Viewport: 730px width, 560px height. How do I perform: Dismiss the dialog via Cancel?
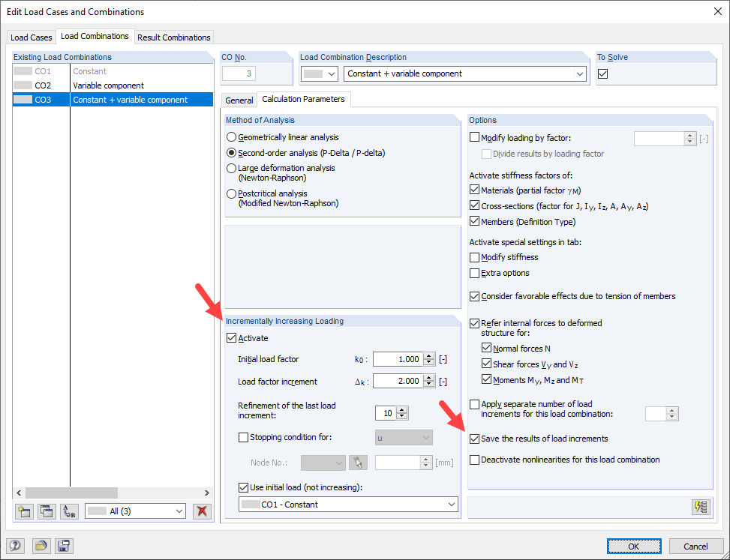pyautogui.click(x=695, y=546)
